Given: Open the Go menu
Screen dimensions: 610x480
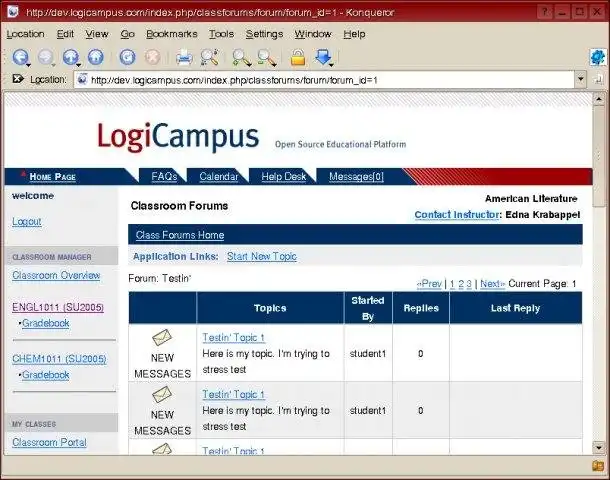Looking at the screenshot, I should point(127,34).
